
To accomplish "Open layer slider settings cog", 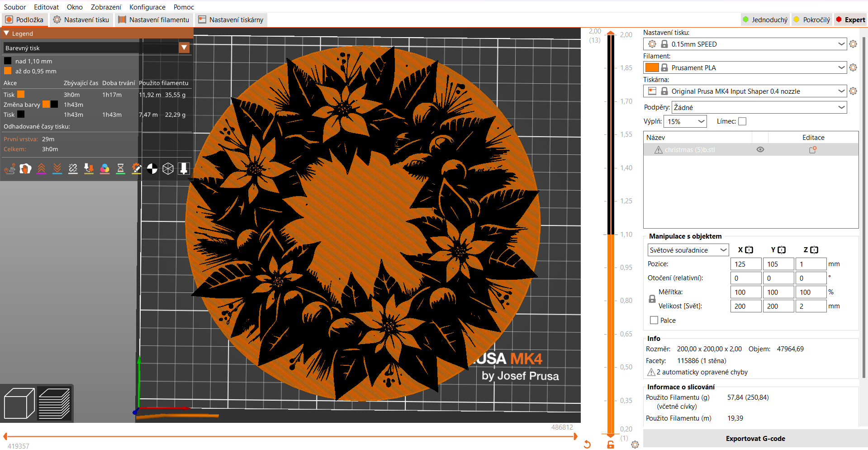I will coord(635,445).
